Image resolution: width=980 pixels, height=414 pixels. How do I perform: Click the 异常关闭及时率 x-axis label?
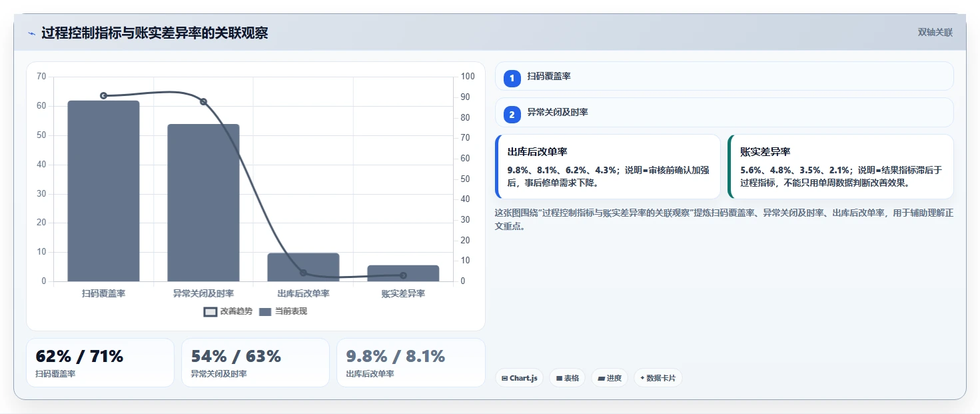[x=203, y=293]
